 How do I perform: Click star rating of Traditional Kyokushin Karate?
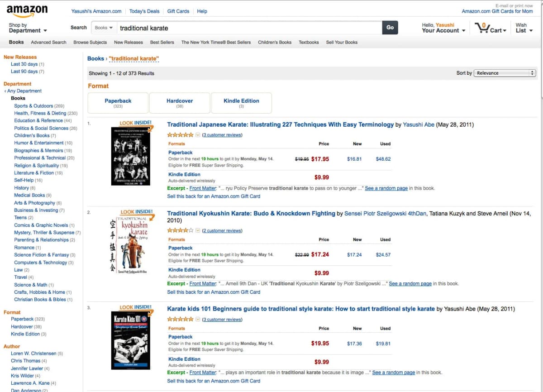click(x=181, y=230)
